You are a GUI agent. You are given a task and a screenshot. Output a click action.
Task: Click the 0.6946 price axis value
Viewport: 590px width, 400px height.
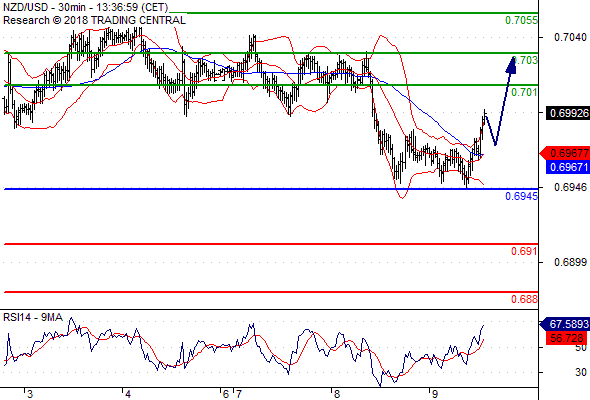[570, 187]
